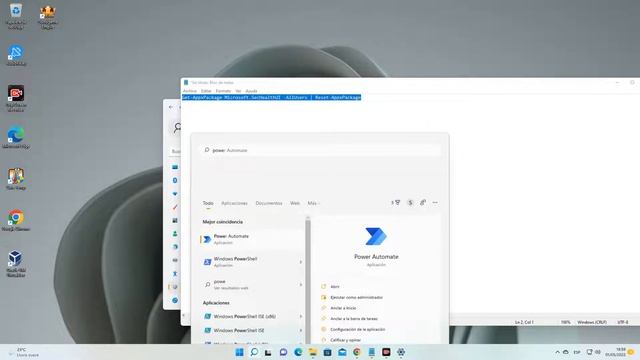Click the large Power Automate logo in preview
640x360 pixels.
[x=376, y=236]
